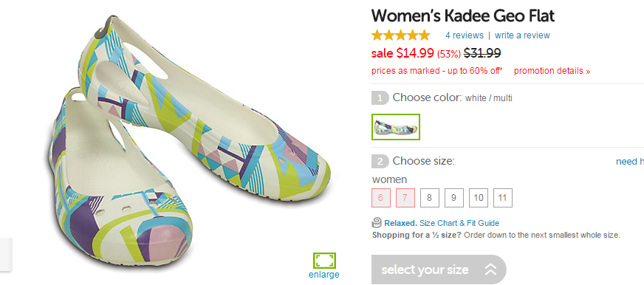The image size is (644, 285).
Task: Click the double chevron on size button
Action: tap(490, 269)
